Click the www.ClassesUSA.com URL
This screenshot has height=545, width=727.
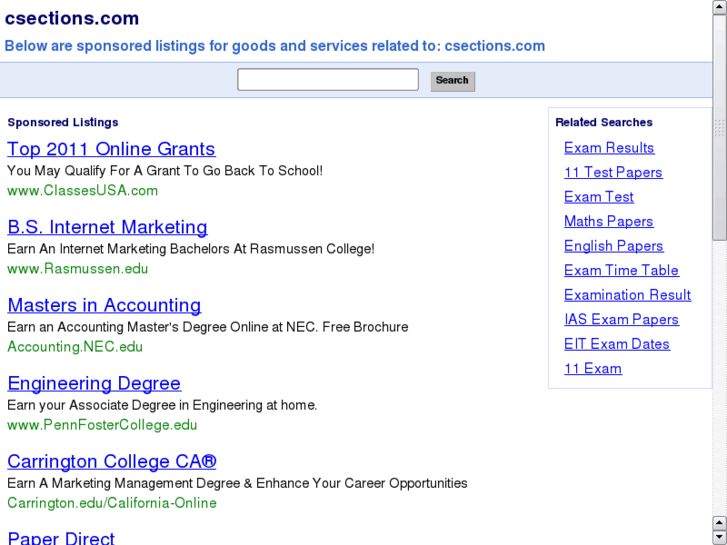(83, 191)
